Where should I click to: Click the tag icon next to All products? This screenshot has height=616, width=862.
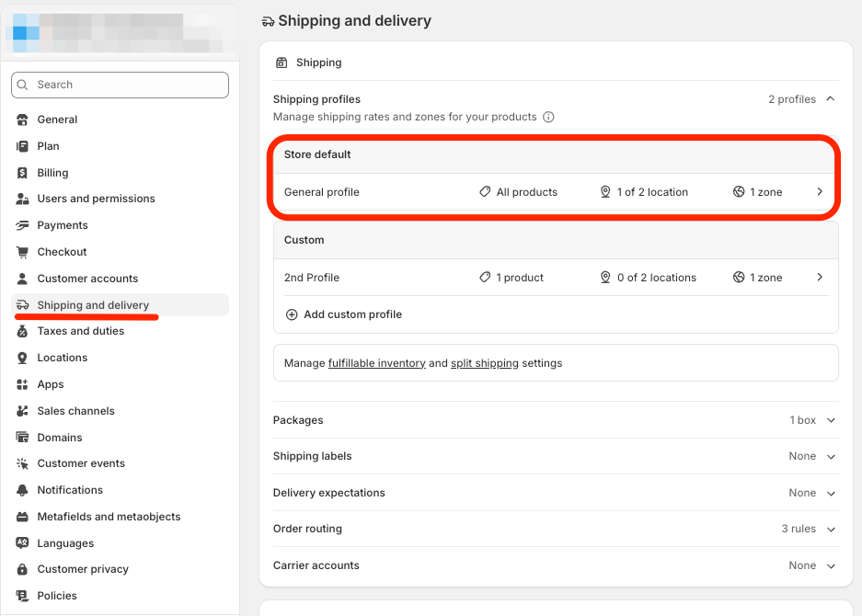[x=485, y=192]
